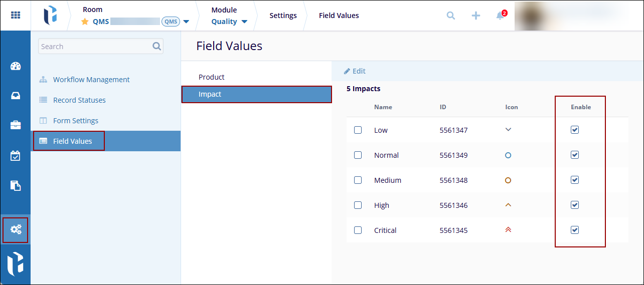This screenshot has width=644, height=285.
Task: Click the plus add icon in header
Action: (475, 16)
